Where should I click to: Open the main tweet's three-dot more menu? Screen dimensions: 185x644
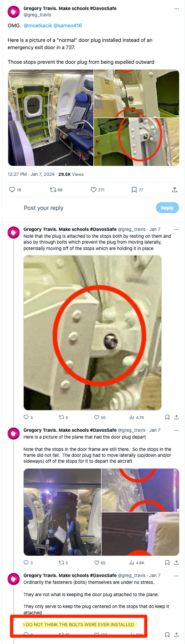[177, 9]
